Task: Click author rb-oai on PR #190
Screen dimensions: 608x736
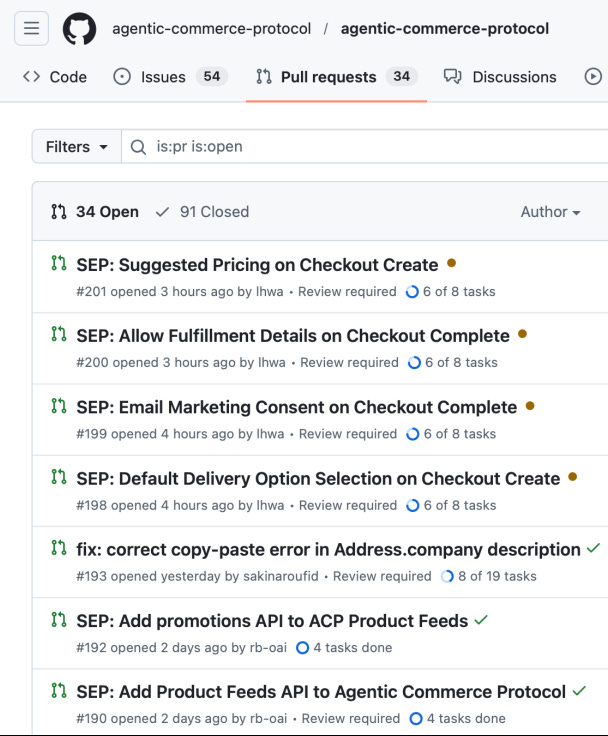Action: pyautogui.click(x=268, y=719)
